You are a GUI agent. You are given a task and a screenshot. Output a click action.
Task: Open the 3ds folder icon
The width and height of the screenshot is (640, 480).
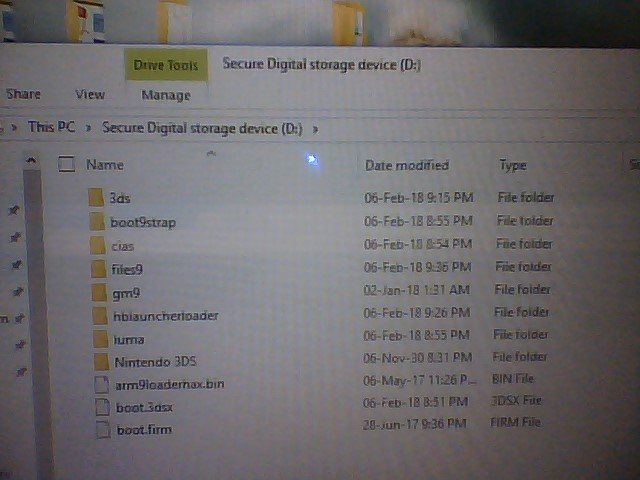click(96, 198)
